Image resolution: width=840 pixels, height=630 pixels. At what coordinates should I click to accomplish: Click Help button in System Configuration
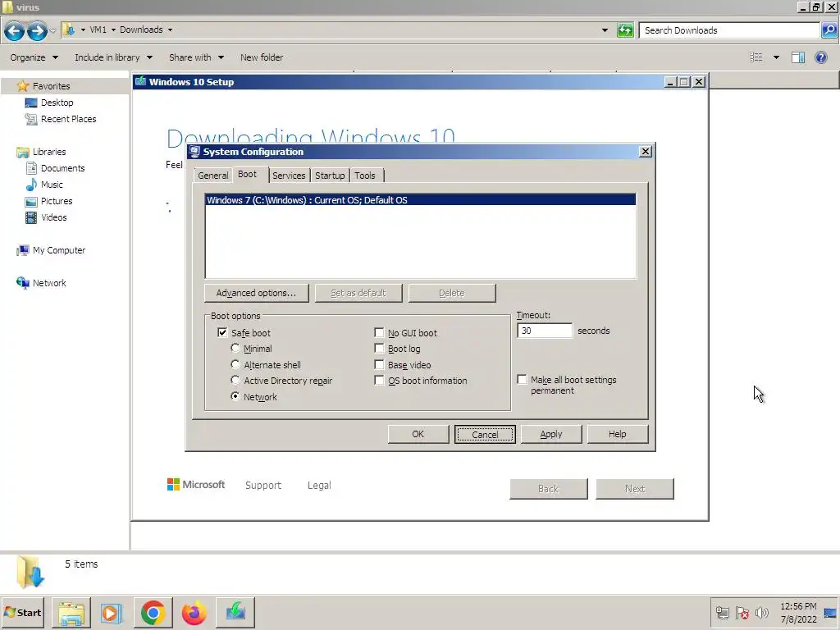(618, 435)
